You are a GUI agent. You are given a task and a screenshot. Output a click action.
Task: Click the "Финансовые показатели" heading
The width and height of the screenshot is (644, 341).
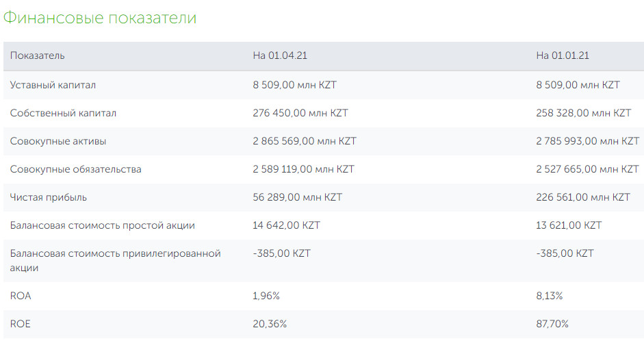point(100,18)
